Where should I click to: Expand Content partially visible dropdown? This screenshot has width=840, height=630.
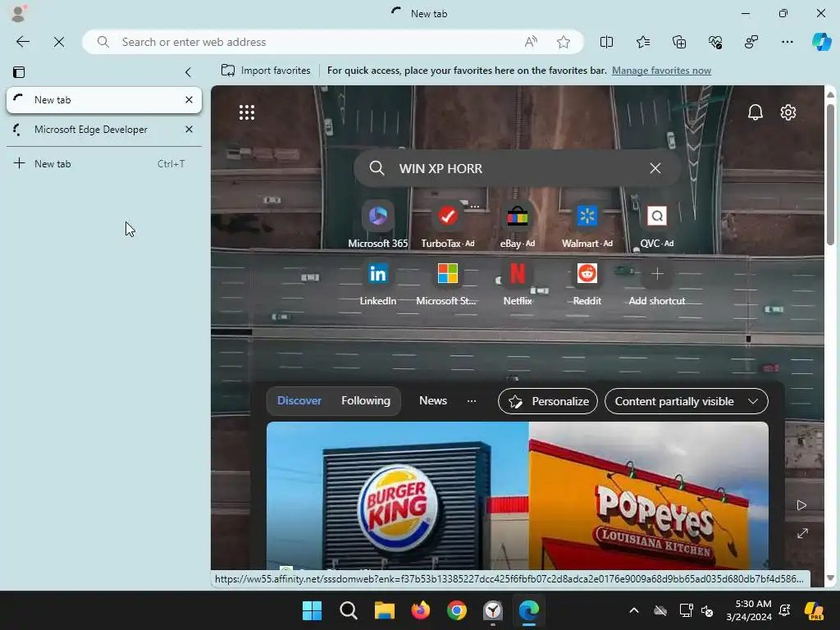click(x=687, y=401)
